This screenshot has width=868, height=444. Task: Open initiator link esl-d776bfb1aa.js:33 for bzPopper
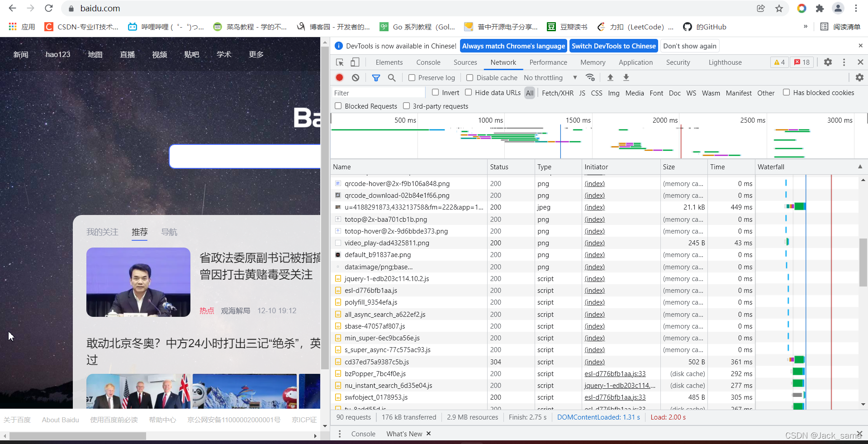(615, 374)
